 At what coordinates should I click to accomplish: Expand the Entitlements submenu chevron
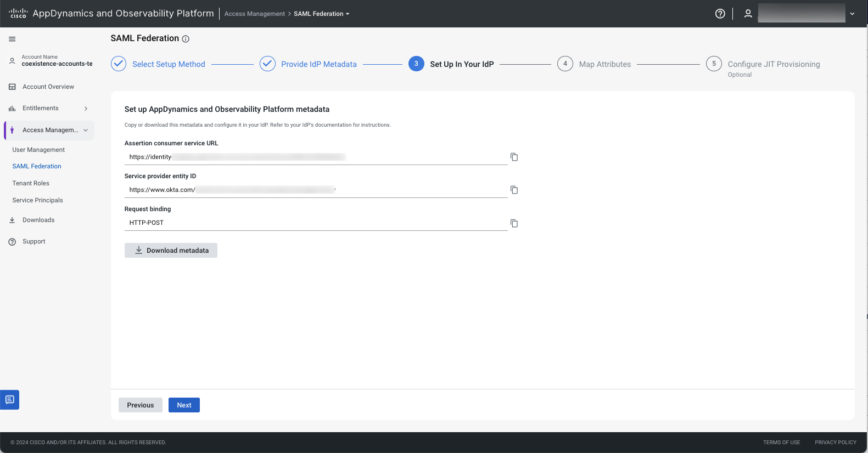coord(86,109)
